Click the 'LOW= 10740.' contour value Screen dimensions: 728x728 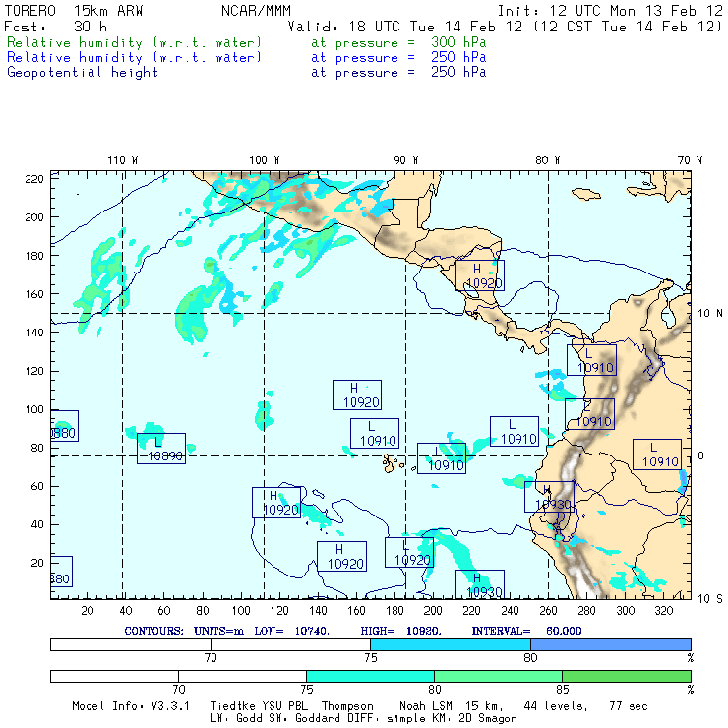(x=291, y=631)
